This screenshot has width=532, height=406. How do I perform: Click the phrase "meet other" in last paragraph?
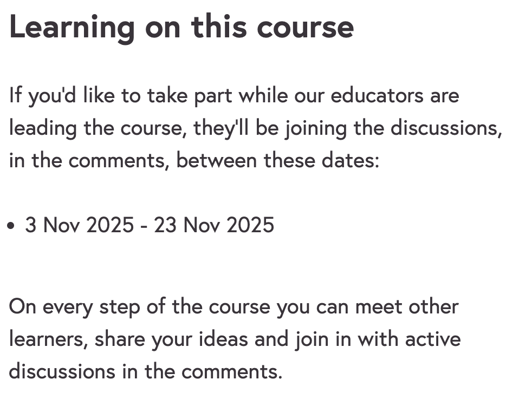coord(406,307)
